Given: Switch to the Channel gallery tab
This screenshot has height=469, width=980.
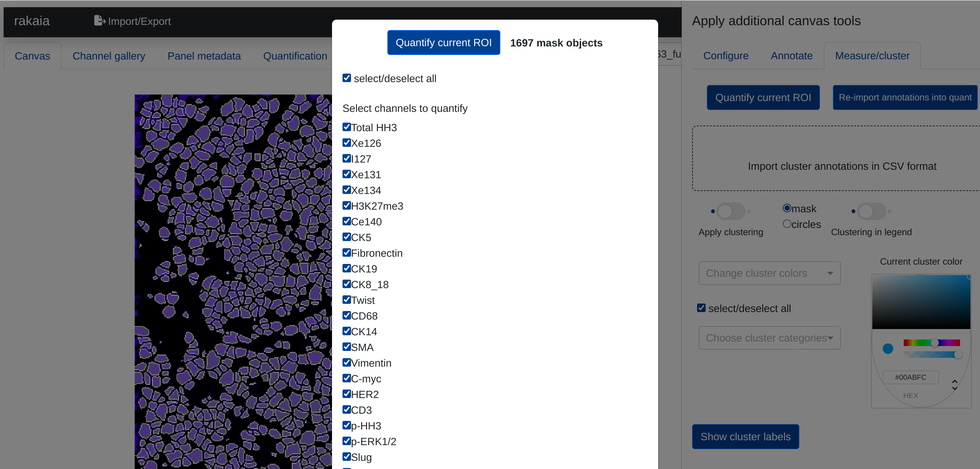Looking at the screenshot, I should click(109, 56).
